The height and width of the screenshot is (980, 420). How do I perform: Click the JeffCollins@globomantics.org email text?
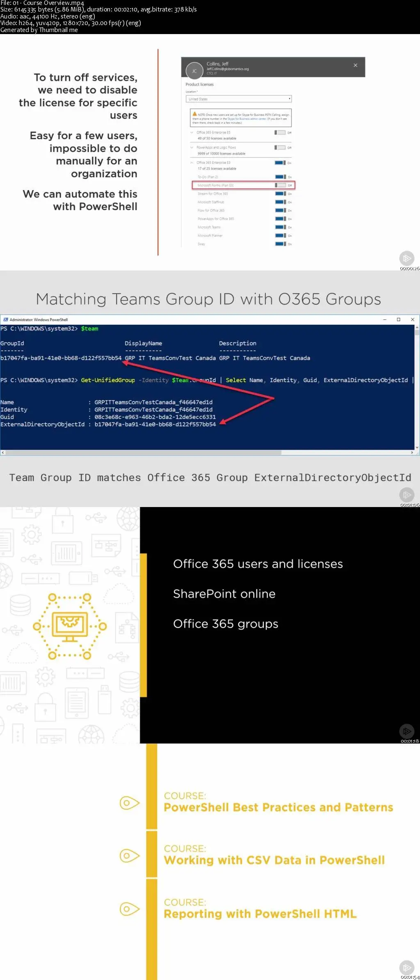pyautogui.click(x=228, y=69)
